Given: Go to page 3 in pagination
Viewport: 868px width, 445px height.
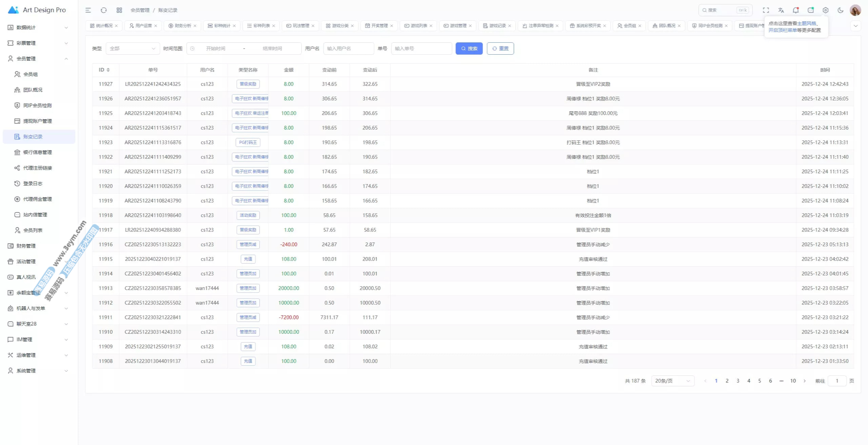Looking at the screenshot, I should pos(738,381).
